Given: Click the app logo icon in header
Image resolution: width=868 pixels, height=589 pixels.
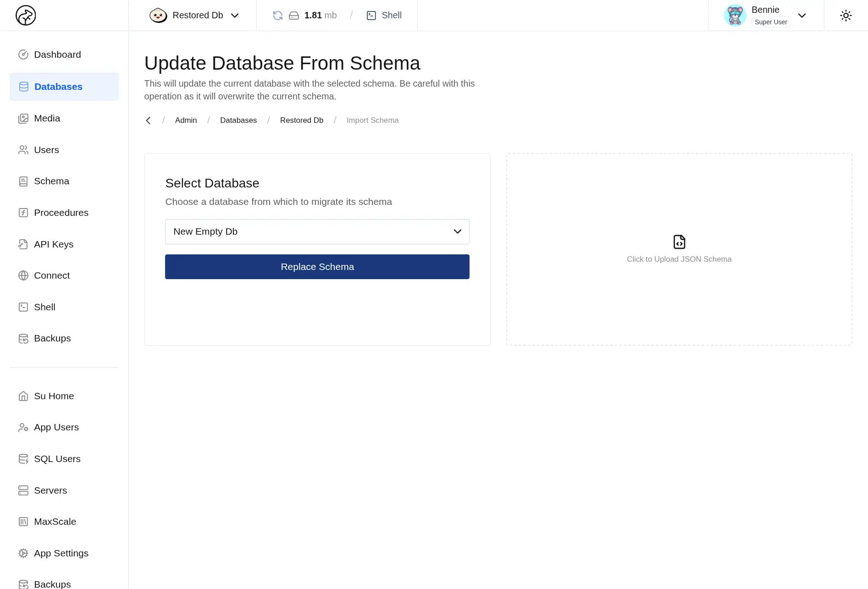Looking at the screenshot, I should (26, 16).
